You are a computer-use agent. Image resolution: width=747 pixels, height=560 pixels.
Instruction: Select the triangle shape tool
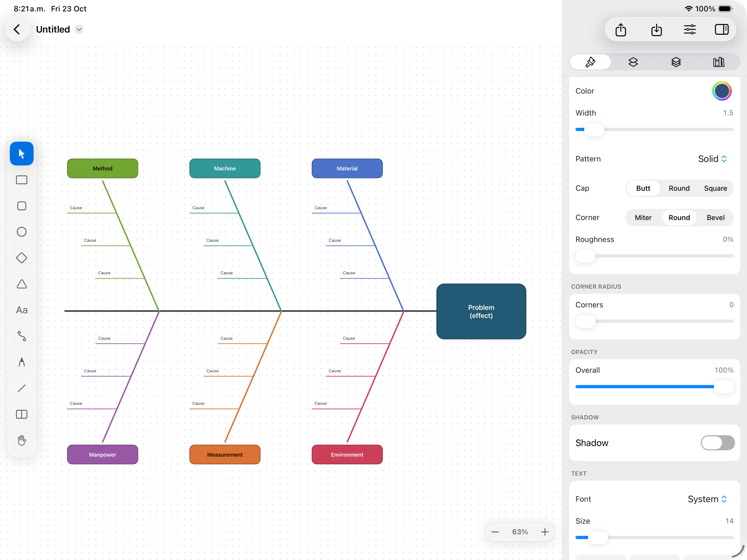click(22, 284)
